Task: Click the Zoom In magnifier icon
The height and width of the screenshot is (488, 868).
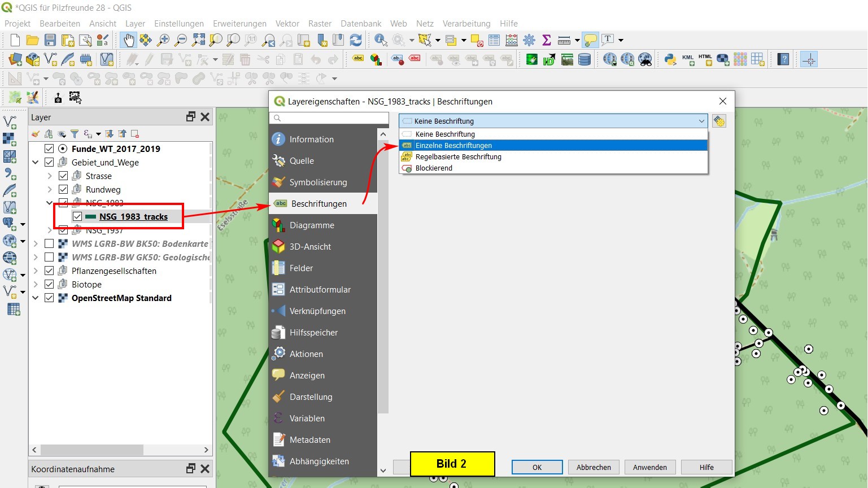Action: click(x=163, y=40)
